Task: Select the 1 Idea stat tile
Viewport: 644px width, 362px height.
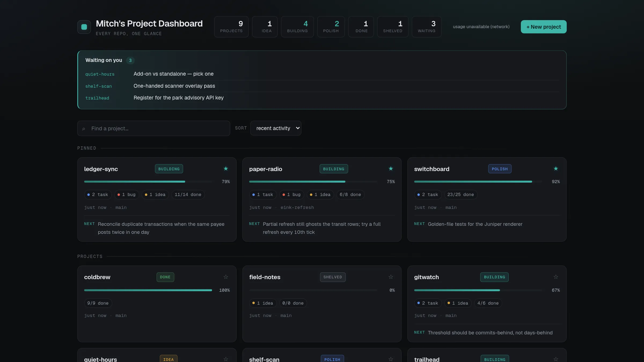Action: click(265, 27)
